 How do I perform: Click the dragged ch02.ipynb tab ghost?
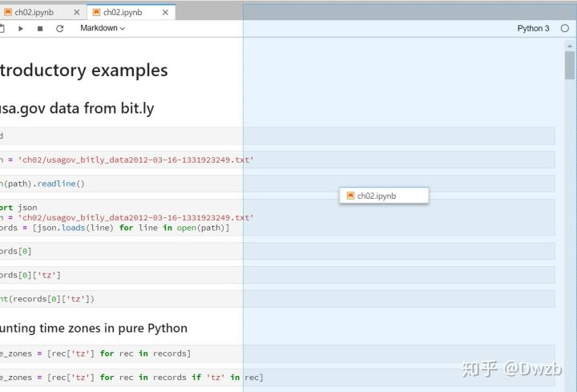(x=384, y=196)
